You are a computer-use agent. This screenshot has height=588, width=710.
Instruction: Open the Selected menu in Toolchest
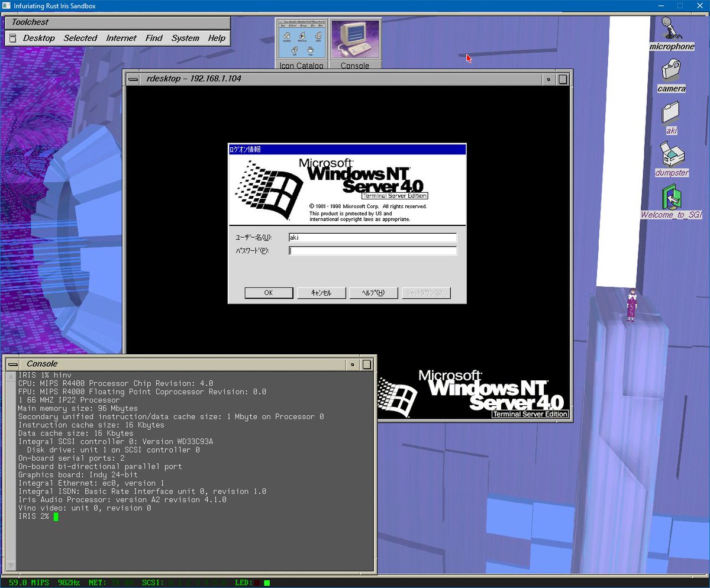pos(80,38)
